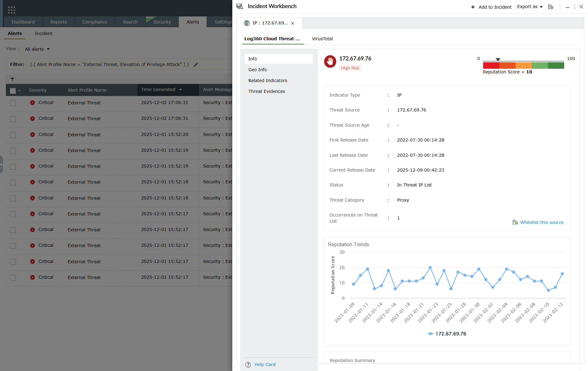Image resolution: width=588 pixels, height=371 pixels.
Task: Switch to the VirusTotal tab
Action: coord(322,39)
